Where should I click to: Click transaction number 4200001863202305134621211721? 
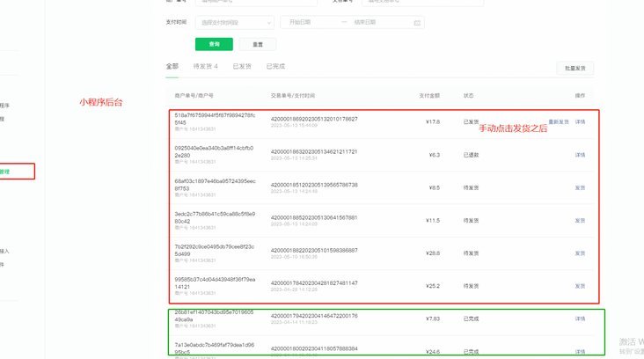pyautogui.click(x=314, y=151)
